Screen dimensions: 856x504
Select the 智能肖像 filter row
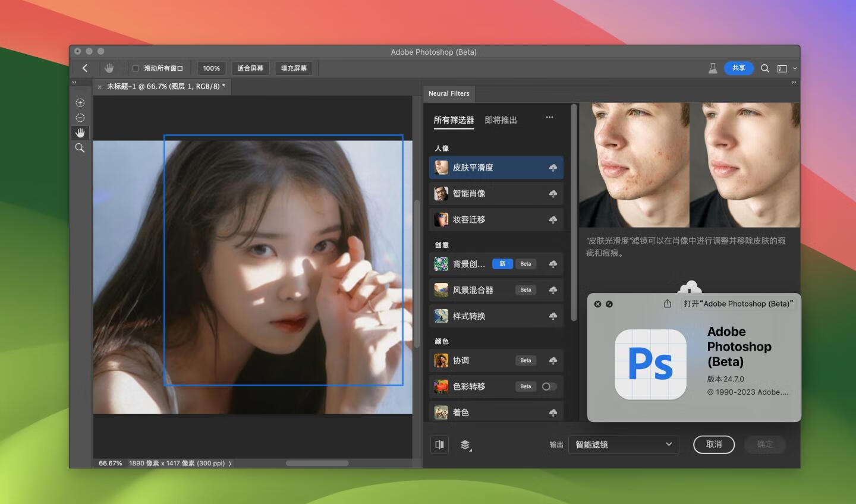click(496, 194)
